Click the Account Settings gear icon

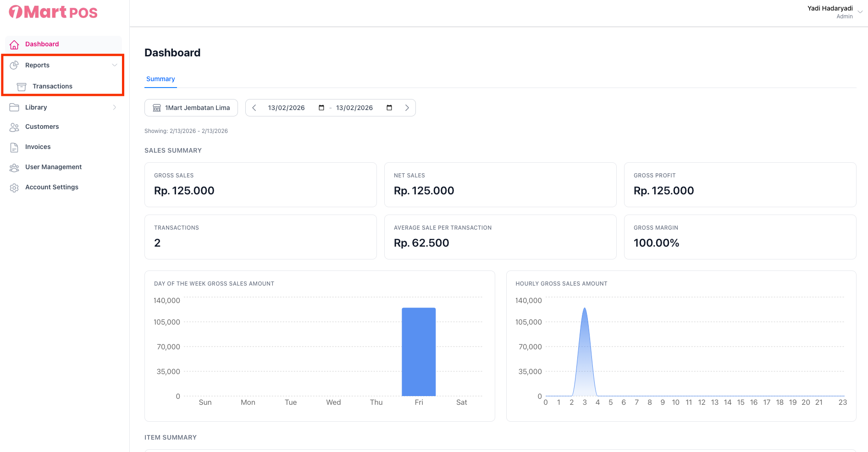pos(14,187)
